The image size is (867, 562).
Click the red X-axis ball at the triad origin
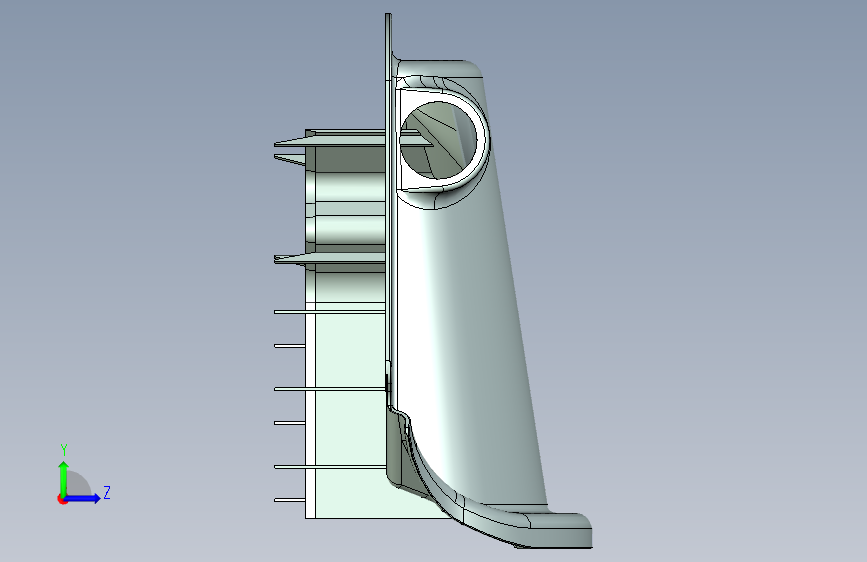61,499
